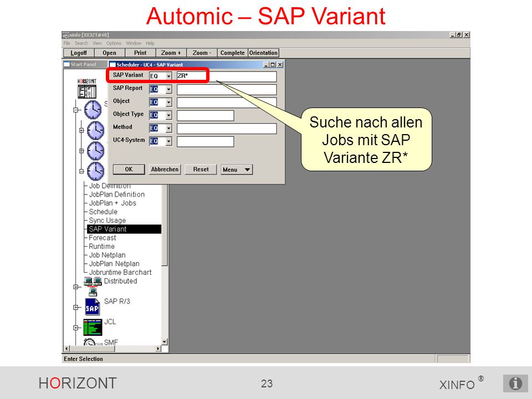The image size is (532, 399).
Task: Select JobPlan Netplan in the tree
Action: [114, 264]
